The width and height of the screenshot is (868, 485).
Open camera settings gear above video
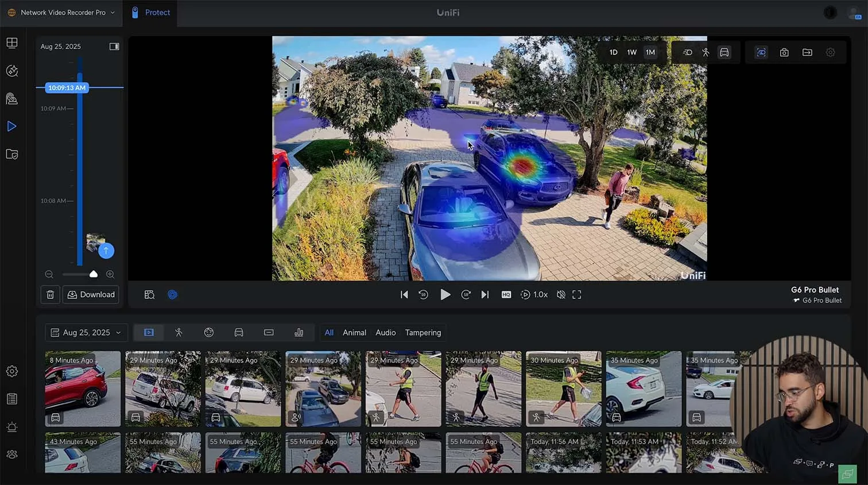[x=830, y=52]
